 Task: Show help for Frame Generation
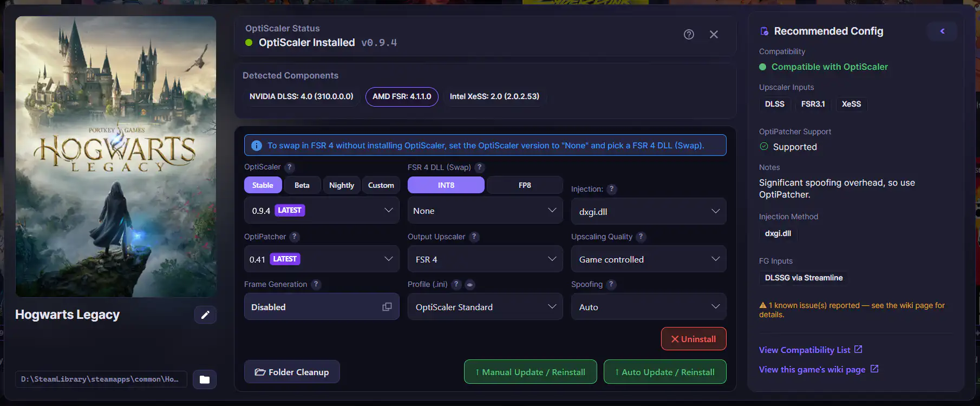click(316, 284)
